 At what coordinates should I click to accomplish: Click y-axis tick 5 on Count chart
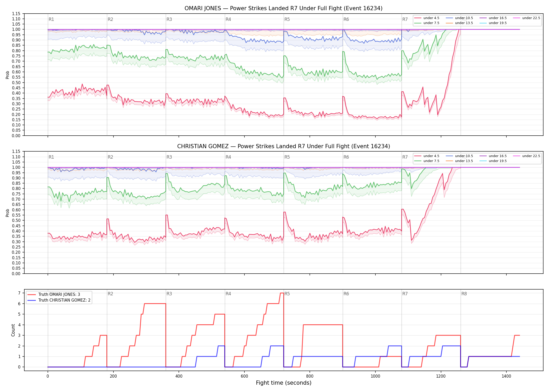click(19, 314)
